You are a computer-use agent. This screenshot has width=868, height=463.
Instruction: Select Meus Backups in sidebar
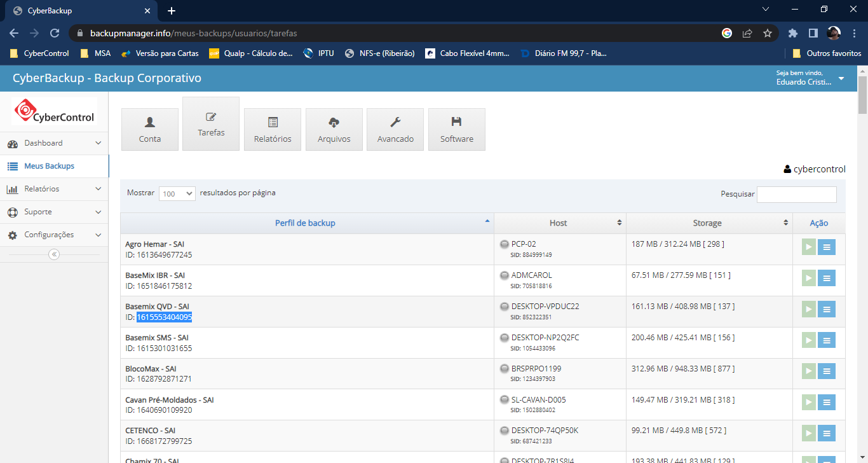[49, 166]
